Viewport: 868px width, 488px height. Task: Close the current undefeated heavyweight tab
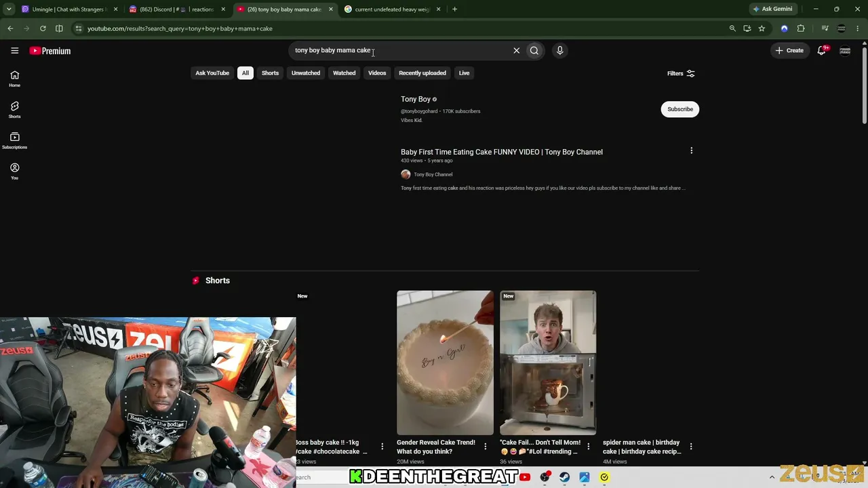438,9
